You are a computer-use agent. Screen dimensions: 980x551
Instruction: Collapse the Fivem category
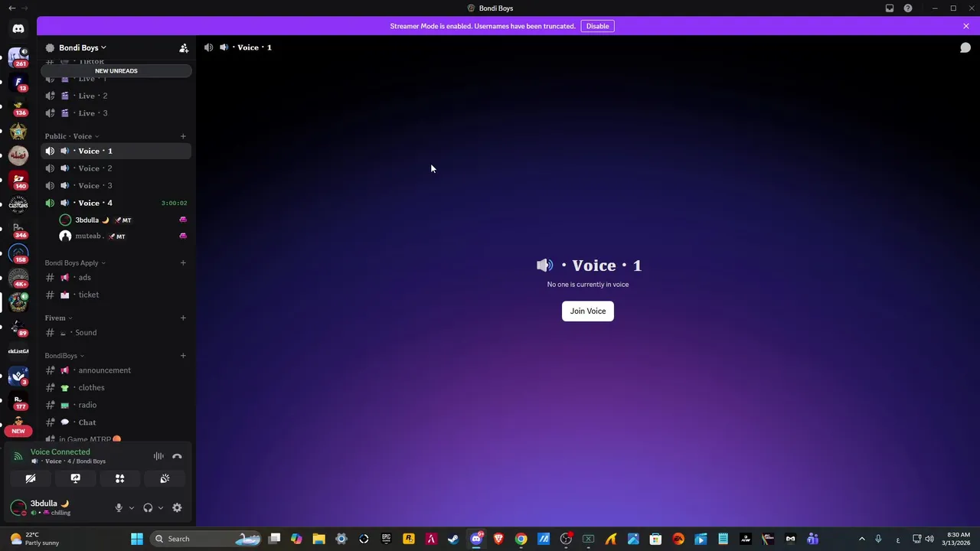point(58,318)
